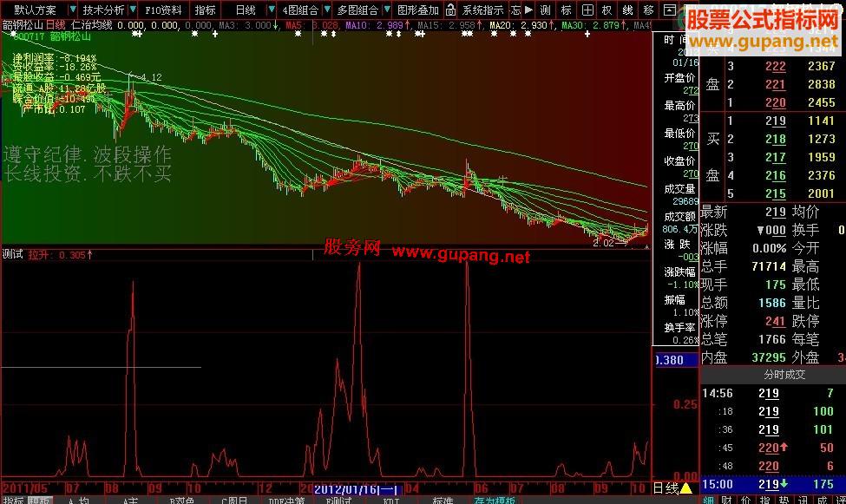846x504 pixels.
Task: Click the 测试 indicator name
Action: pyautogui.click(x=12, y=254)
